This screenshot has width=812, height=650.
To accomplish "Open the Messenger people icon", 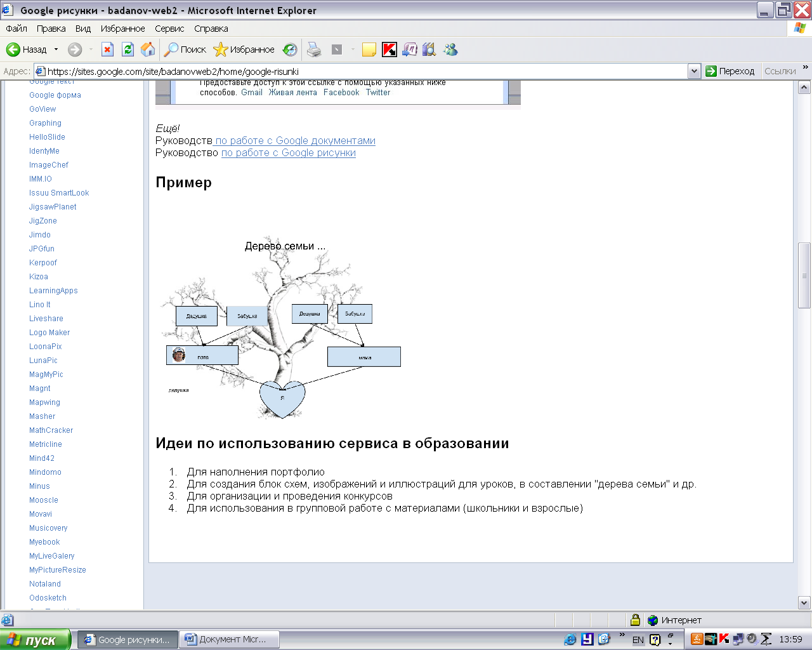I will tap(450, 50).
